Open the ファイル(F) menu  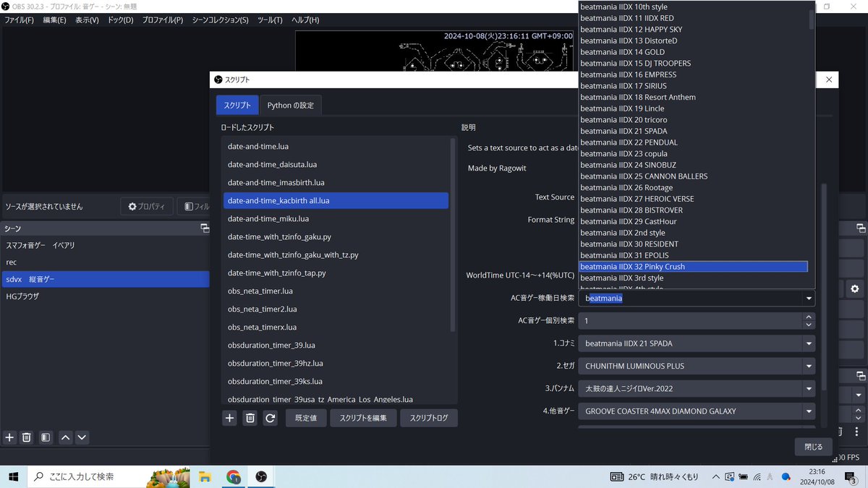(x=19, y=20)
